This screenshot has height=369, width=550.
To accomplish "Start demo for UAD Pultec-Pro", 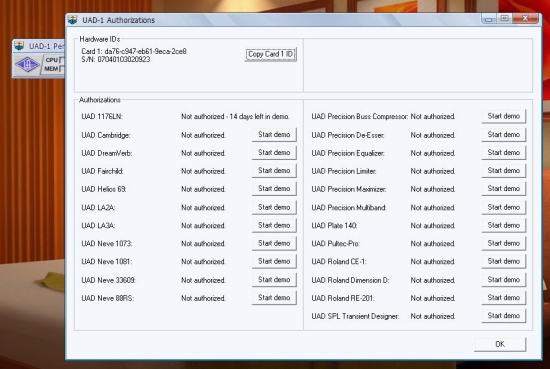I will pyautogui.click(x=504, y=243).
